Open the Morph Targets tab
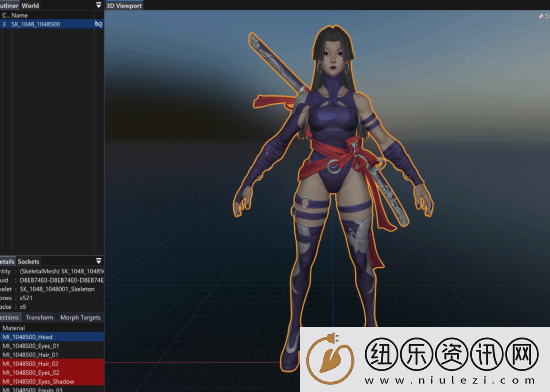This screenshot has height=392, width=550. tap(80, 317)
